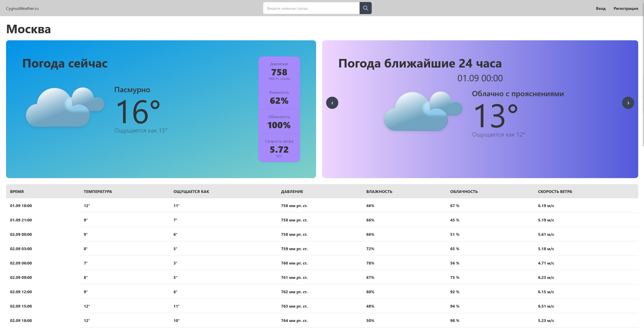Select the 01.09 18:00 forecast row
Screen dimensions: 644x329
pos(322,206)
